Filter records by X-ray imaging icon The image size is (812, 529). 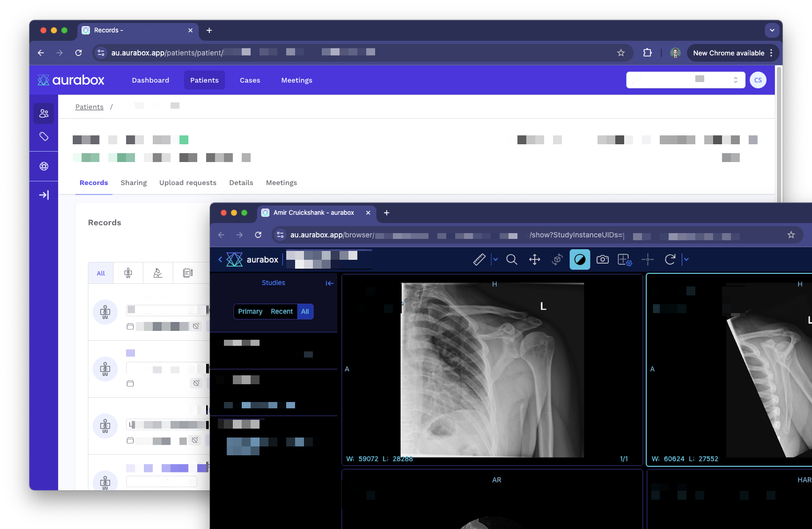coord(128,273)
